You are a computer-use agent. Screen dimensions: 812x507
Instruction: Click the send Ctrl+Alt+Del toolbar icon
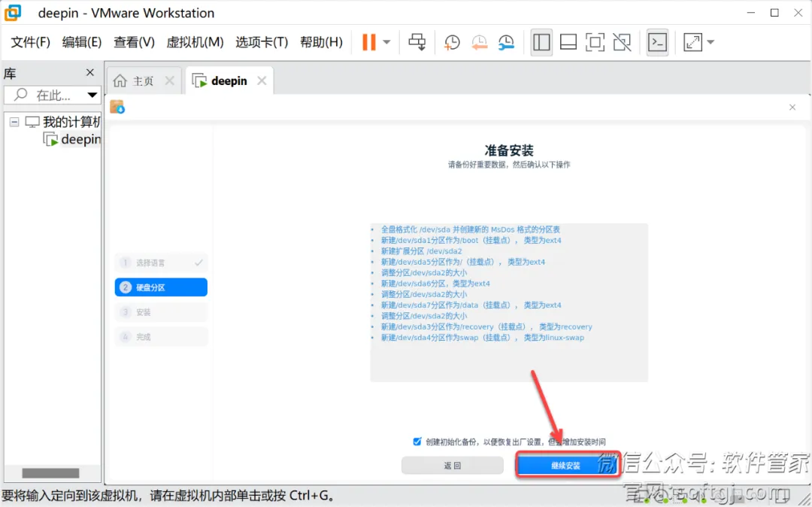point(417,42)
